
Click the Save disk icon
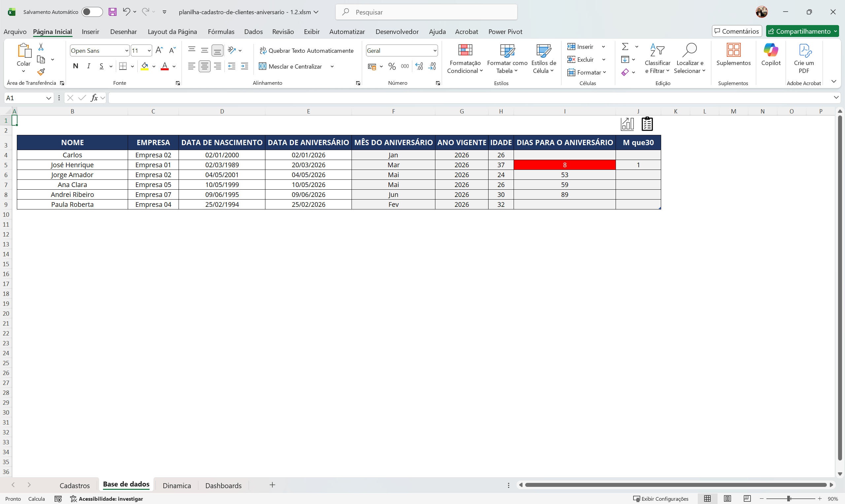113,12
